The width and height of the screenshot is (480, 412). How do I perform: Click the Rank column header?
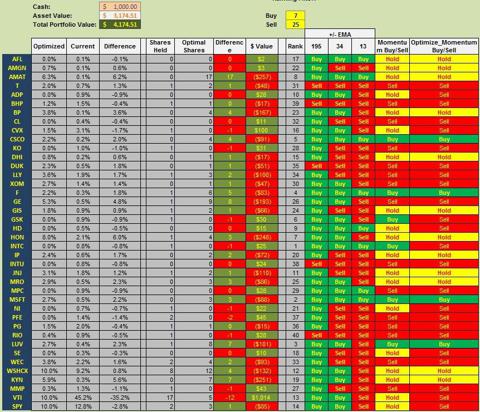(295, 46)
